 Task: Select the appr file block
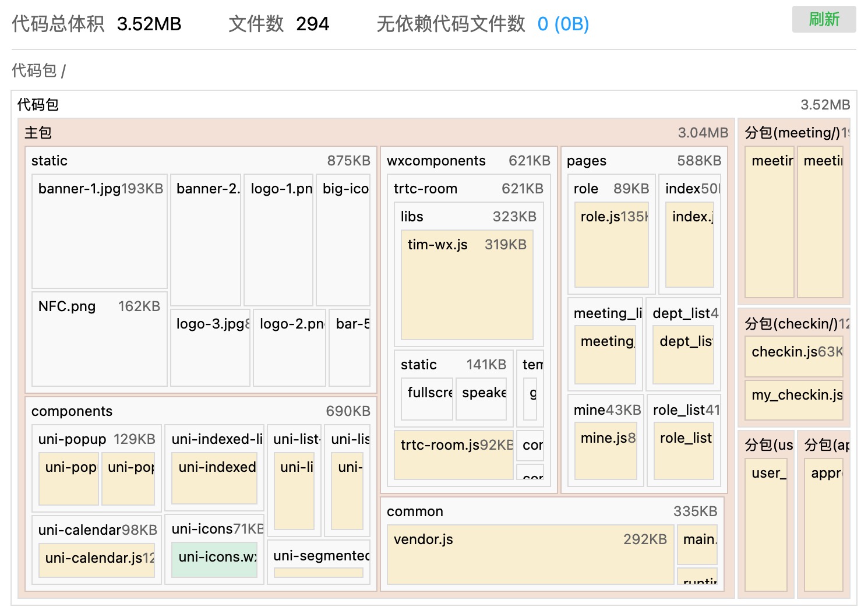tap(824, 525)
